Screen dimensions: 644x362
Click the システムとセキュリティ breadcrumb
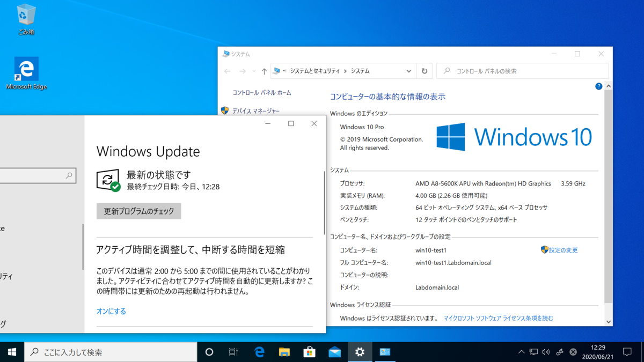click(315, 71)
